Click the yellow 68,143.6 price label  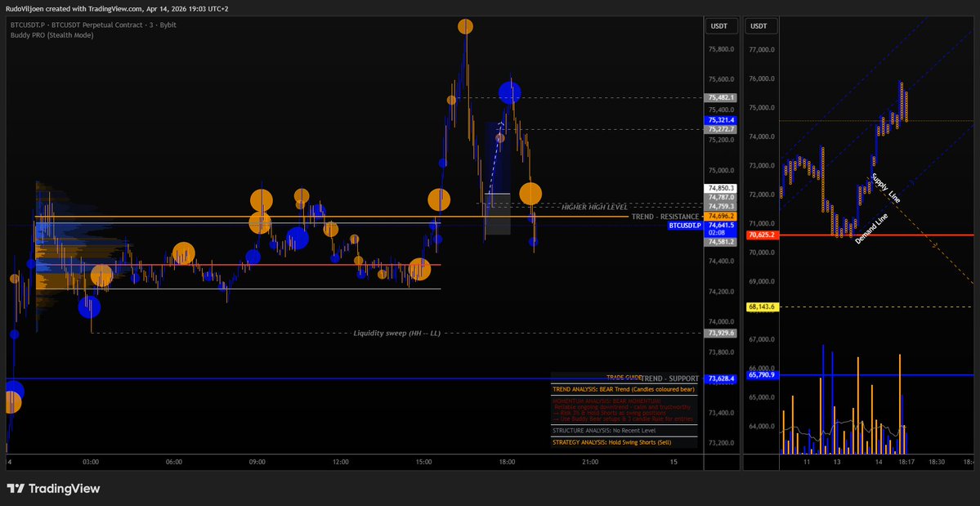pyautogui.click(x=760, y=307)
